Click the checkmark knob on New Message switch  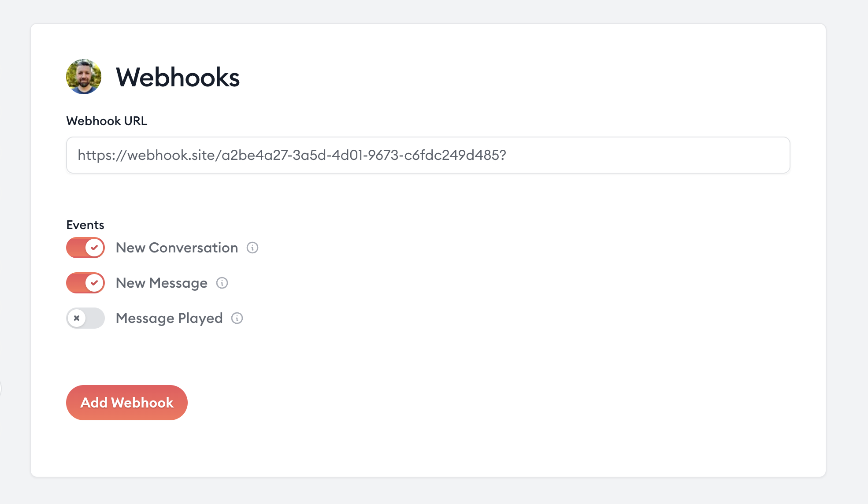point(94,283)
